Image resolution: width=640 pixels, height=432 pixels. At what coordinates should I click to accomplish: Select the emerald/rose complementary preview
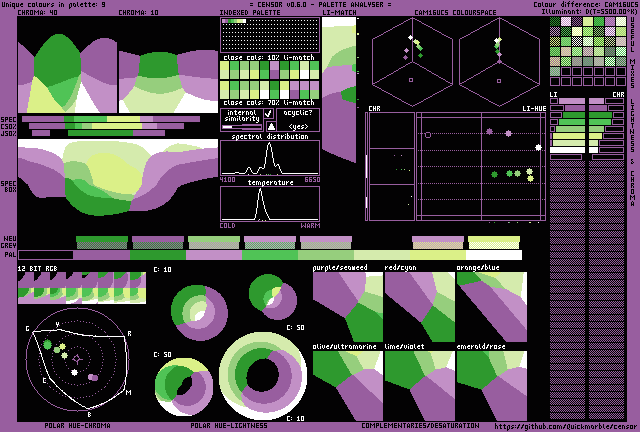tap(491, 384)
